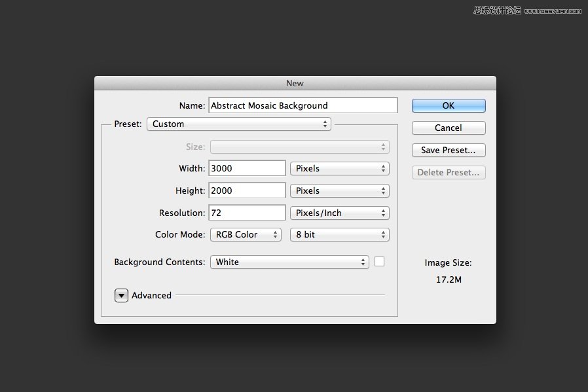
Task: Open the Height units Pixels dropdown
Action: click(x=339, y=190)
